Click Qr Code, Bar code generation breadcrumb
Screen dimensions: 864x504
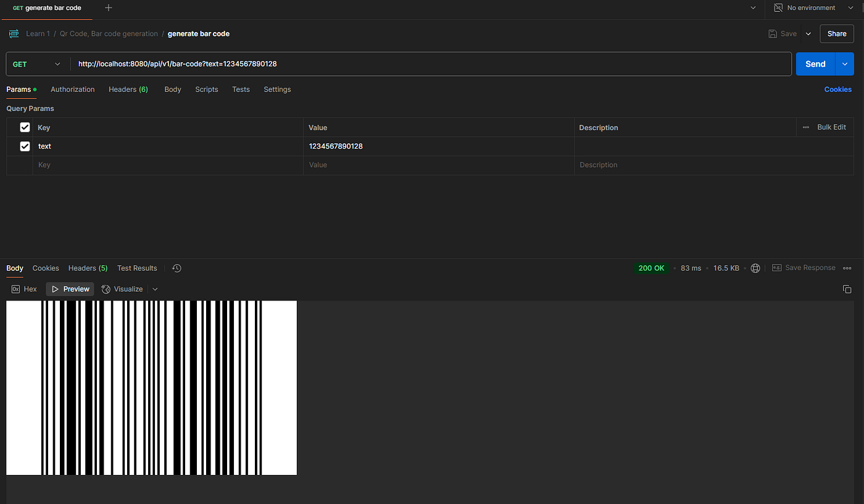pos(109,34)
